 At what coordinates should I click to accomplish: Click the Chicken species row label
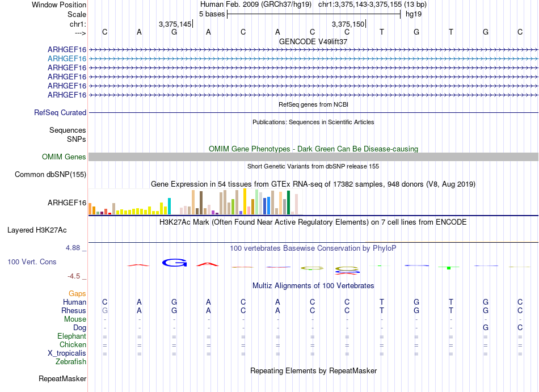coord(73,344)
